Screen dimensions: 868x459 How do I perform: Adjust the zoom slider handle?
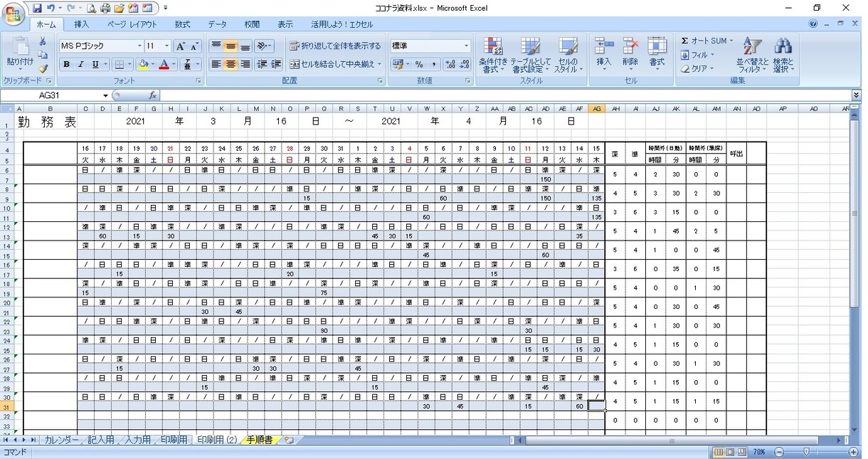[806, 452]
